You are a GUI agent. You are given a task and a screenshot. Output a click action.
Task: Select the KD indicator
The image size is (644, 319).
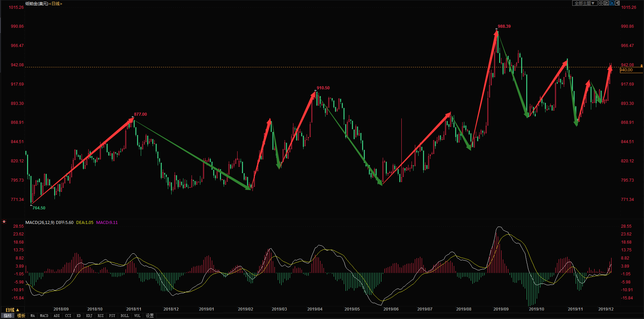(x=79, y=316)
